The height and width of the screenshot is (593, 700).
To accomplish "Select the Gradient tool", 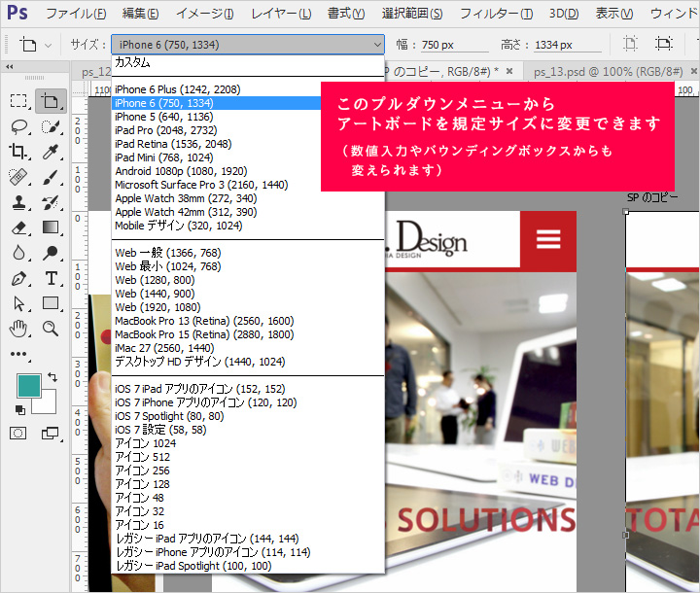I will click(x=50, y=227).
